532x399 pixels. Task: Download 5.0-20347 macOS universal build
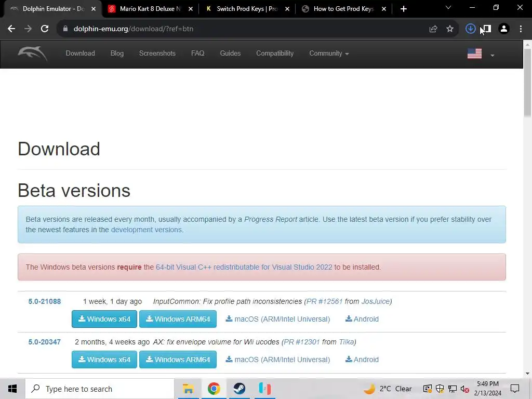pos(278,360)
